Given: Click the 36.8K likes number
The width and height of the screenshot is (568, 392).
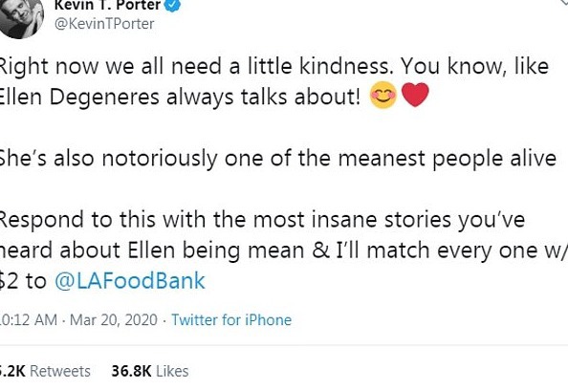Looking at the screenshot, I should click(132, 371).
